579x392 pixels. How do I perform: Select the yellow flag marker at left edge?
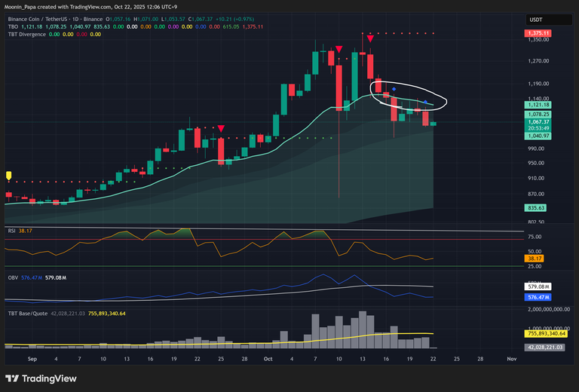click(8, 176)
